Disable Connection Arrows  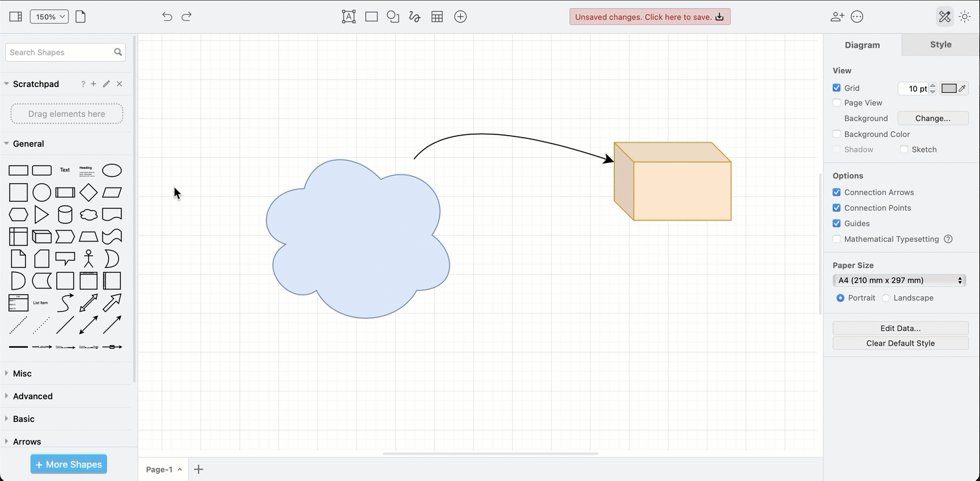(837, 192)
